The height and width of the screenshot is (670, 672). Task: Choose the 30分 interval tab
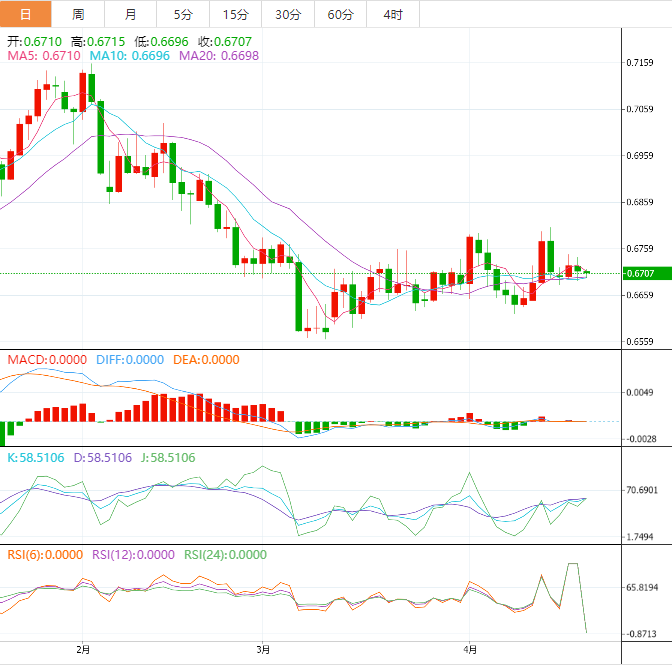(x=287, y=14)
